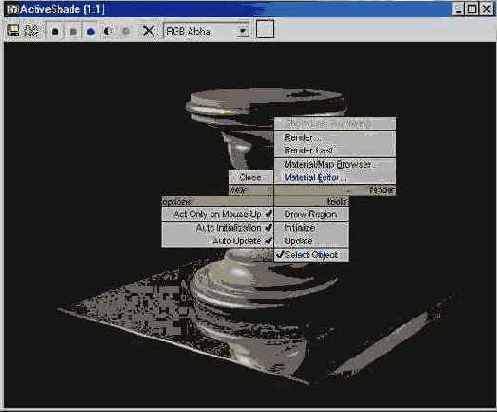Open Material Editor... from quad menu

[x=335, y=177]
